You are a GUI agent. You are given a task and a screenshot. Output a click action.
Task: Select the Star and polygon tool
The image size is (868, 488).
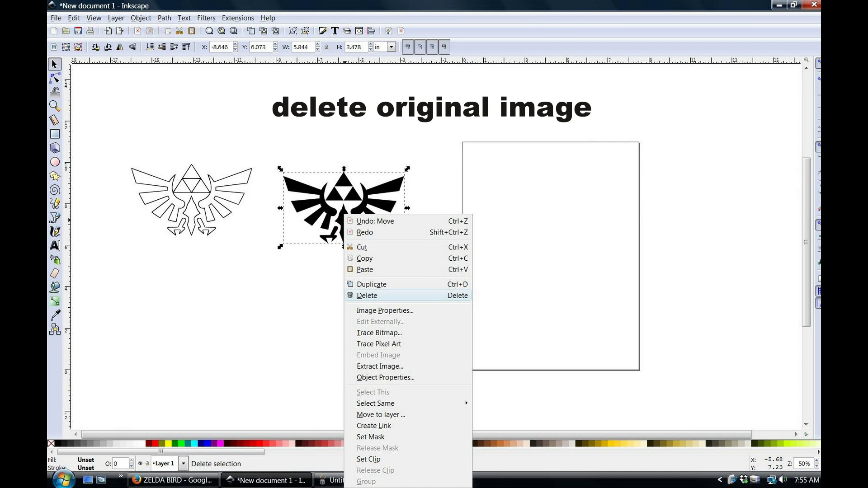(x=55, y=176)
